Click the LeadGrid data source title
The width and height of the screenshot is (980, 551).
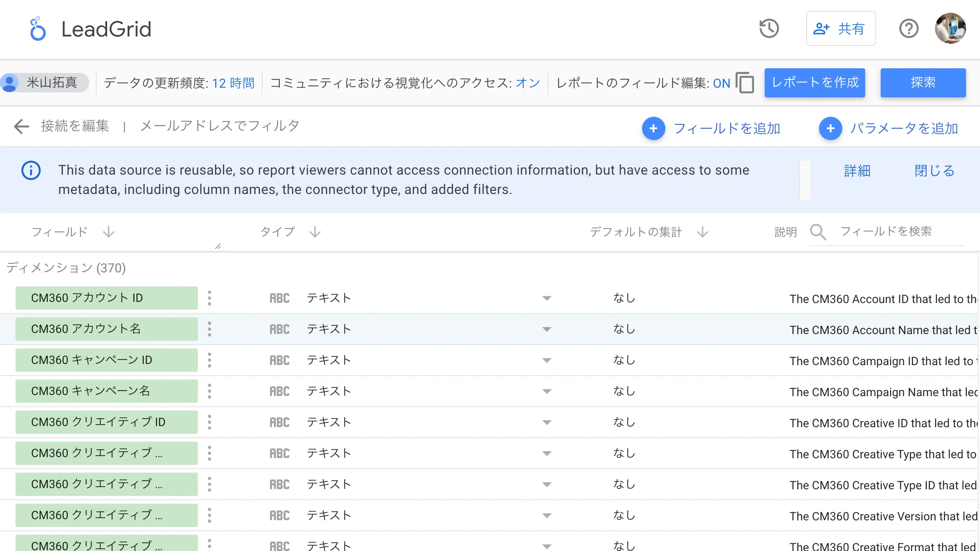click(106, 29)
